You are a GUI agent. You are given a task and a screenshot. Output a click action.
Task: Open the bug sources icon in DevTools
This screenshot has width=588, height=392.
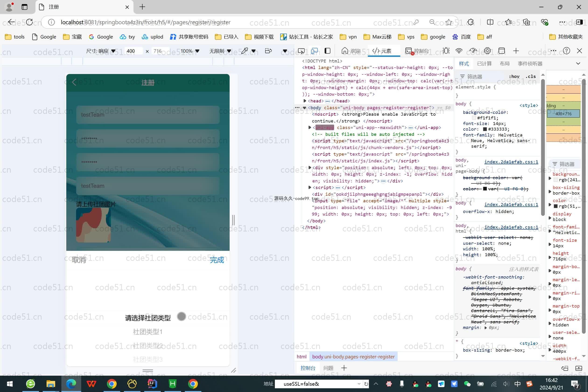[x=446, y=51]
